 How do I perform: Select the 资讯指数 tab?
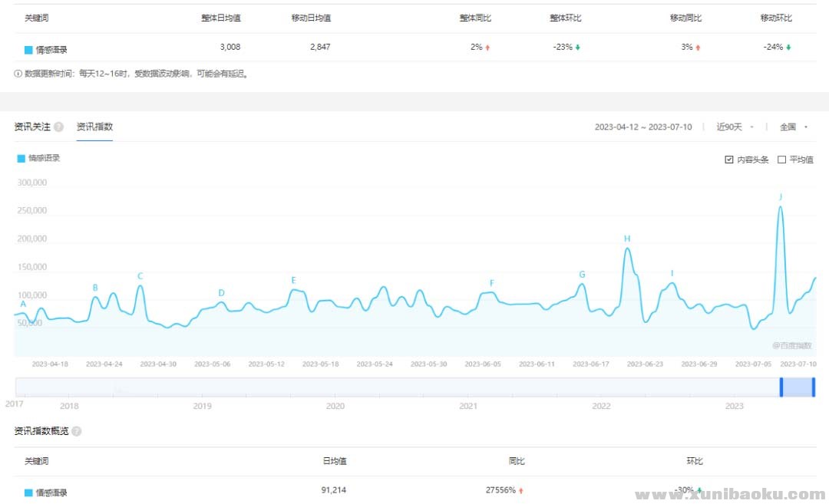[x=94, y=127]
